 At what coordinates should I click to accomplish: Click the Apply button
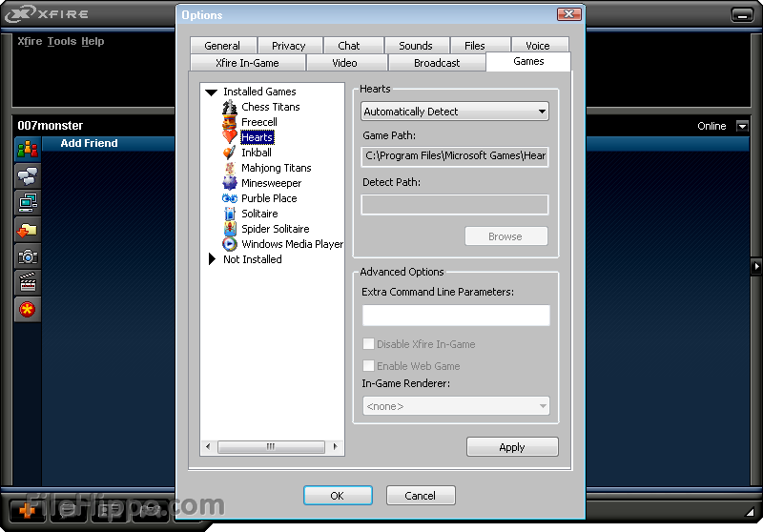[x=512, y=447]
